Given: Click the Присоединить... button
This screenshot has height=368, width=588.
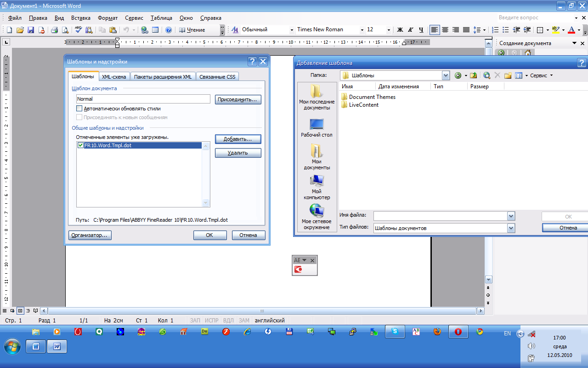Looking at the screenshot, I should [x=238, y=99].
